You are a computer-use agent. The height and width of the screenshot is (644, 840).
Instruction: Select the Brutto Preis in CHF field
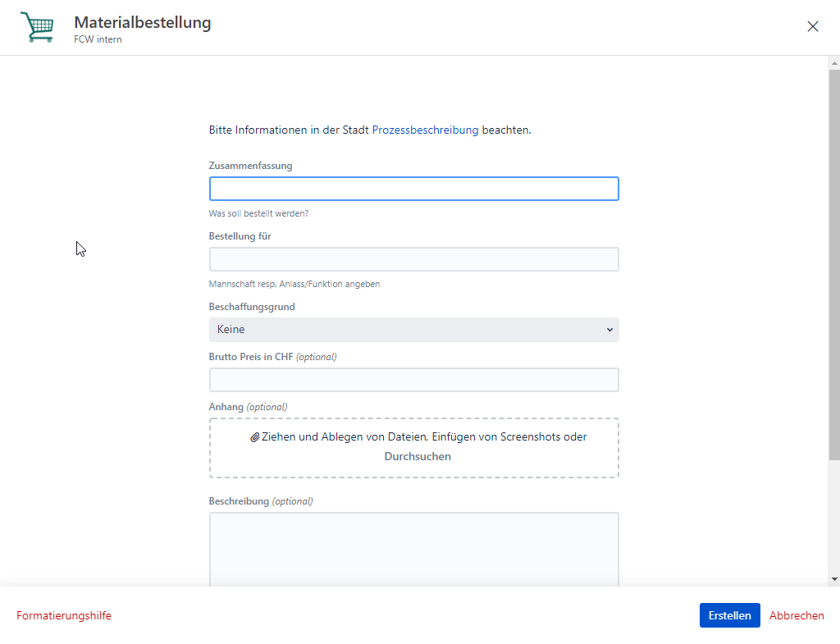pos(413,380)
